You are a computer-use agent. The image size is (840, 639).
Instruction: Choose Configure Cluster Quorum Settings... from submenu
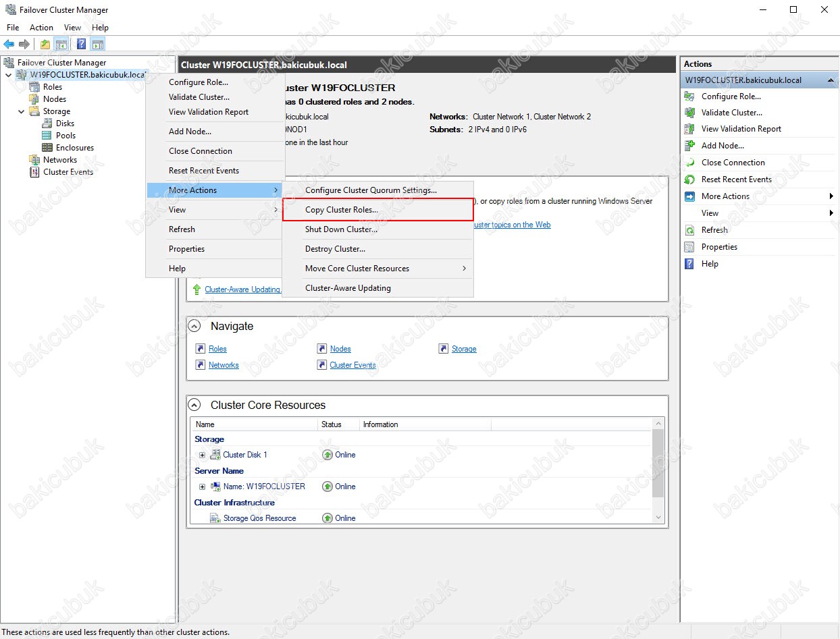point(378,190)
